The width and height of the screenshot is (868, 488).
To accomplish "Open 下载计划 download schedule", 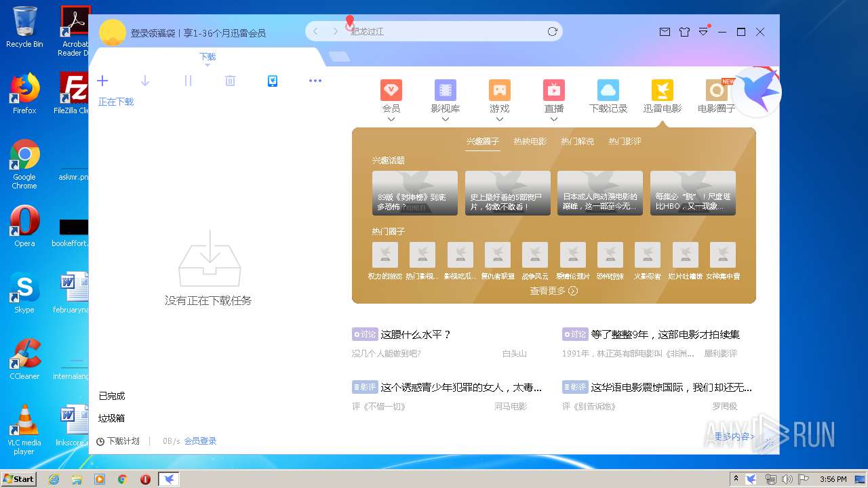I will click(118, 441).
